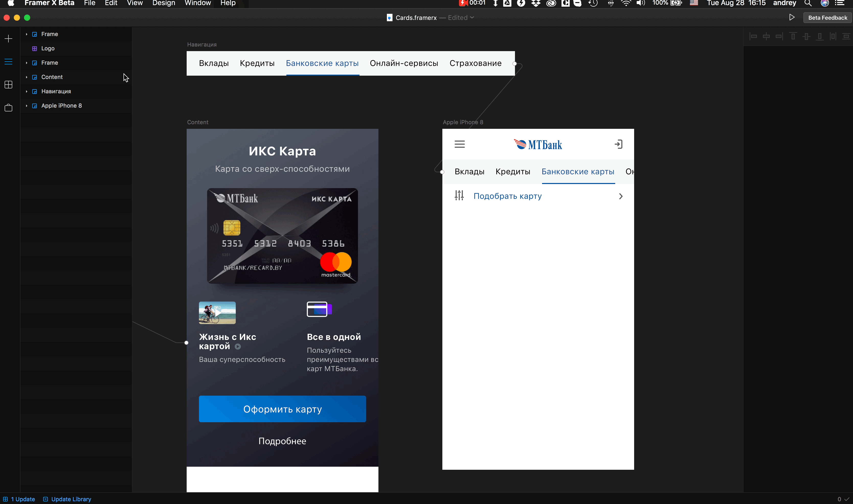853x504 pixels.
Task: Select the Logo layer in list
Action: point(48,49)
